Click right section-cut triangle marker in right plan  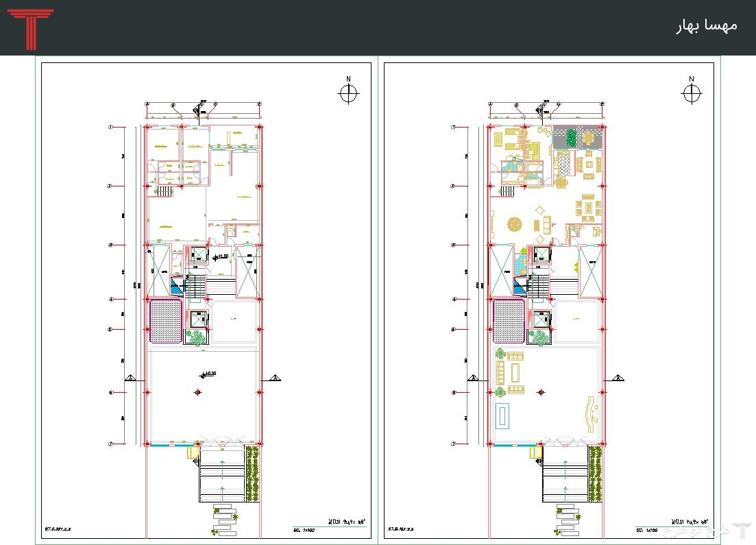[x=618, y=377]
